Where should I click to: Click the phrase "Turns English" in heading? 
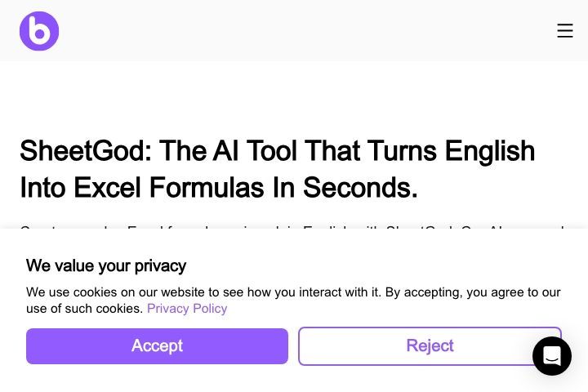coord(451,151)
